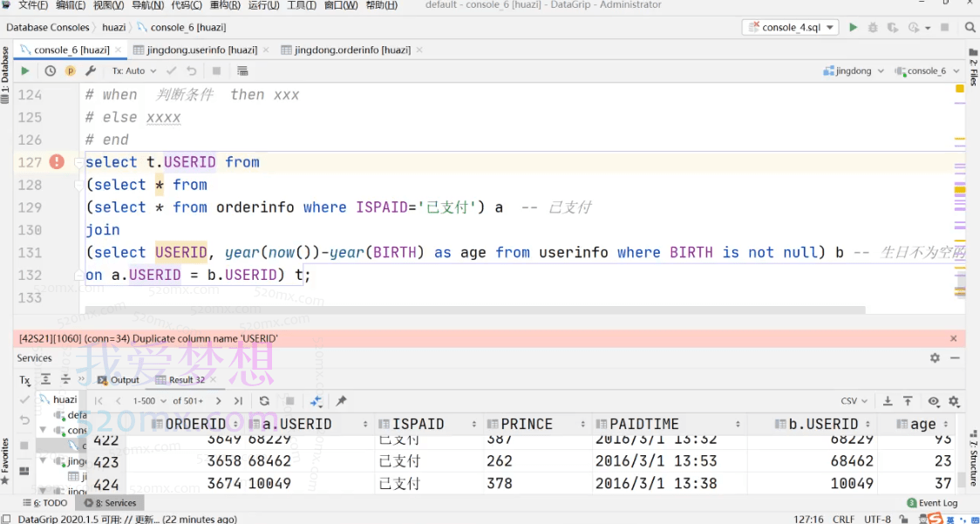
Task: Click the export data download icon
Action: [x=888, y=401]
